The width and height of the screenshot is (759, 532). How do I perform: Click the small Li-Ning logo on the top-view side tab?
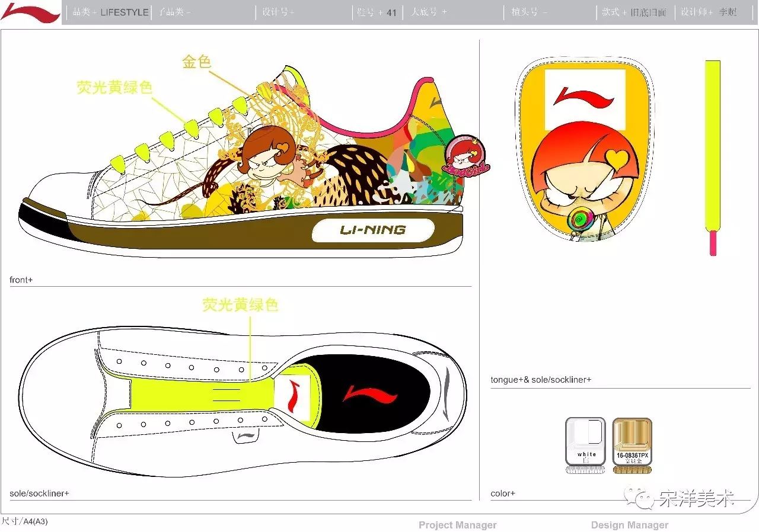pos(246,437)
